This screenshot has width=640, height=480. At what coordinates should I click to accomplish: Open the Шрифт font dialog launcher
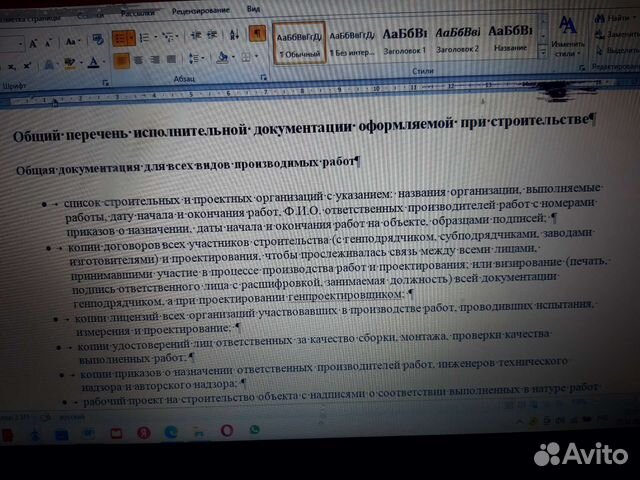[106, 83]
